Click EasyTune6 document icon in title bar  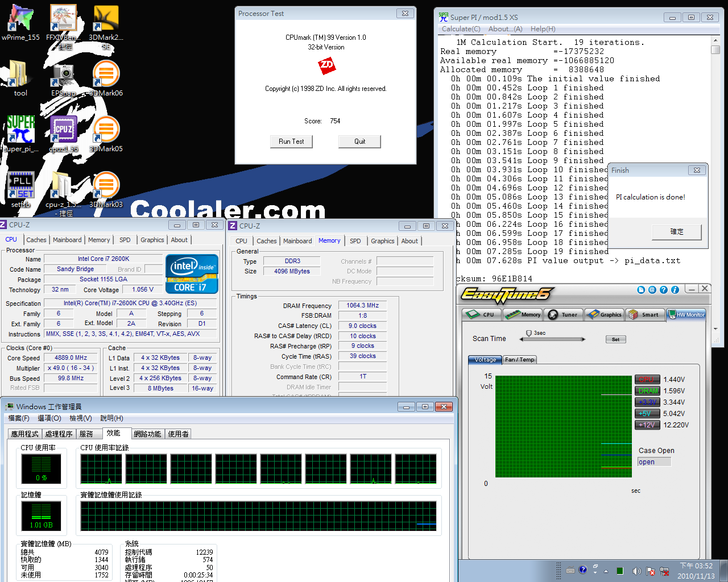(x=641, y=290)
